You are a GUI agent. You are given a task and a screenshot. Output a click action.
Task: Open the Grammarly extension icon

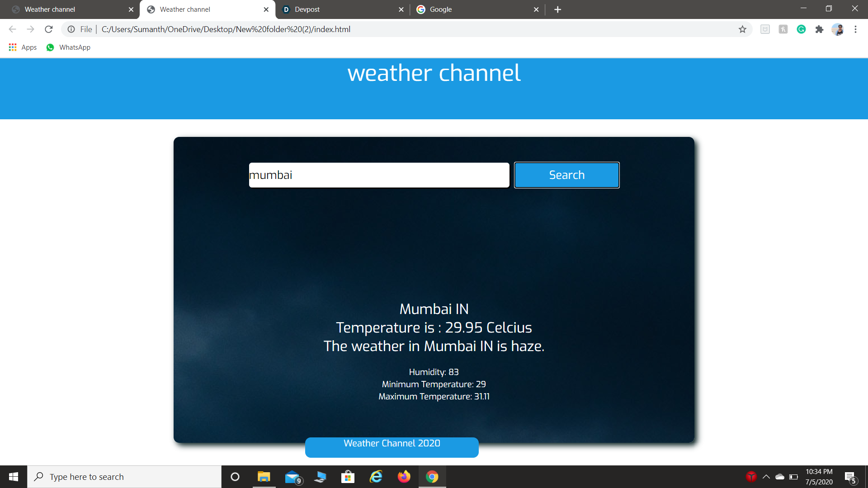pos(801,29)
